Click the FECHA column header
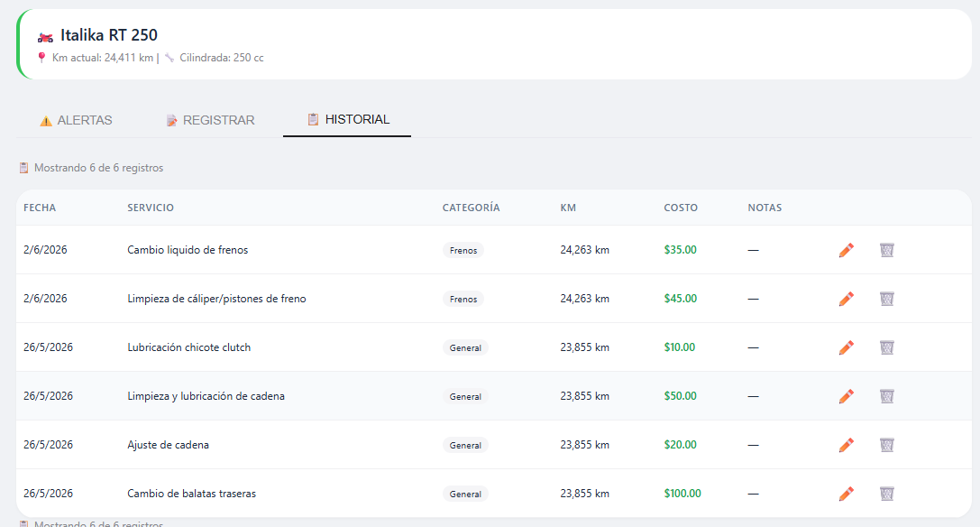The image size is (980, 527). pos(40,208)
